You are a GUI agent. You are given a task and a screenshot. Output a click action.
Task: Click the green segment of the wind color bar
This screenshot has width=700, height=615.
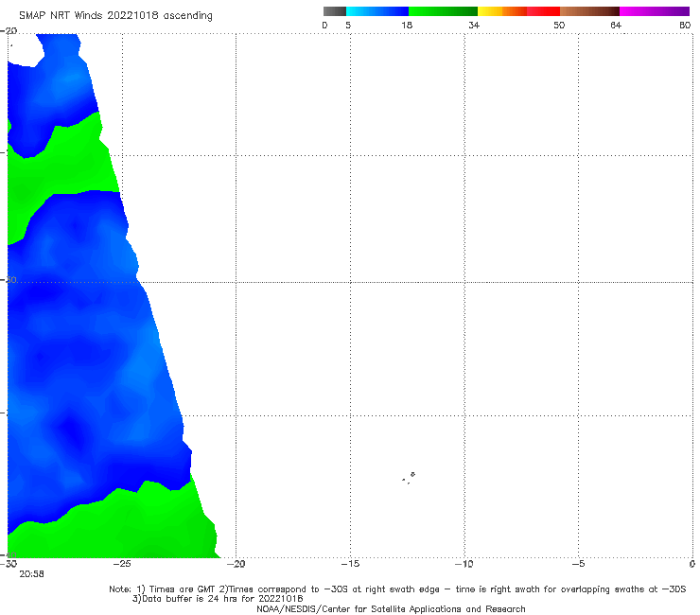(x=443, y=11)
